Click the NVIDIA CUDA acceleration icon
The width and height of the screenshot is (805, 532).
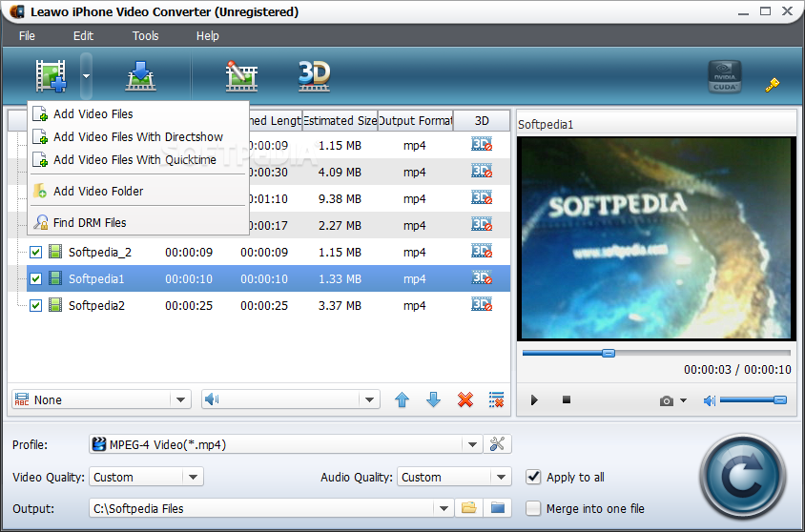coord(724,76)
